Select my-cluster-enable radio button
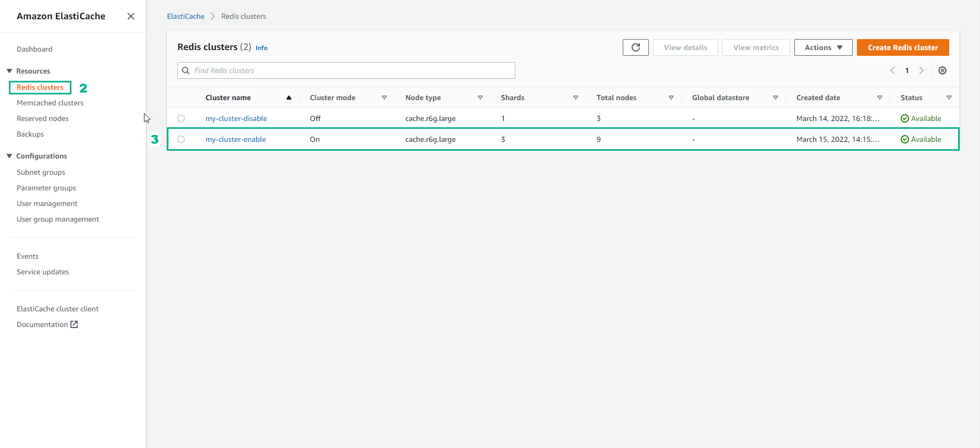 pos(181,139)
